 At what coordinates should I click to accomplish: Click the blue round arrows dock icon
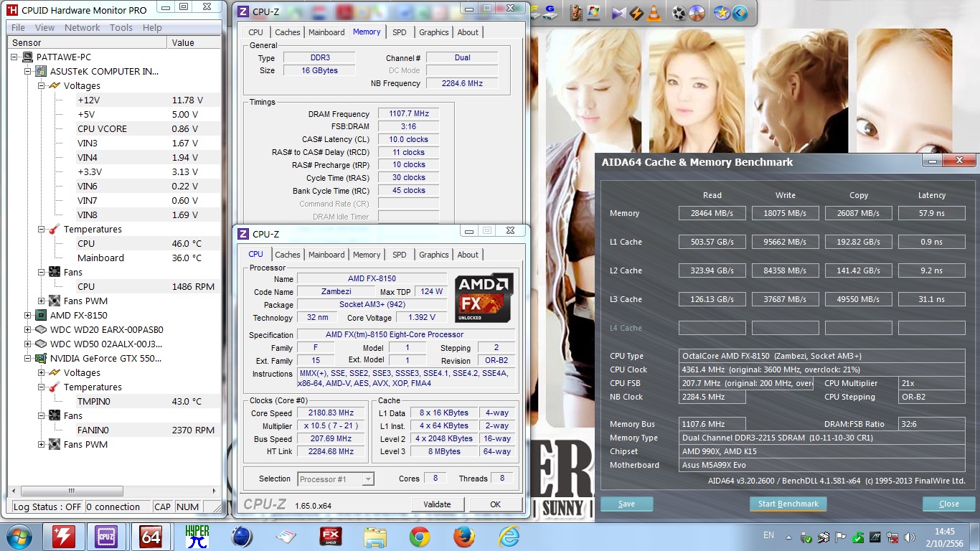click(x=739, y=13)
